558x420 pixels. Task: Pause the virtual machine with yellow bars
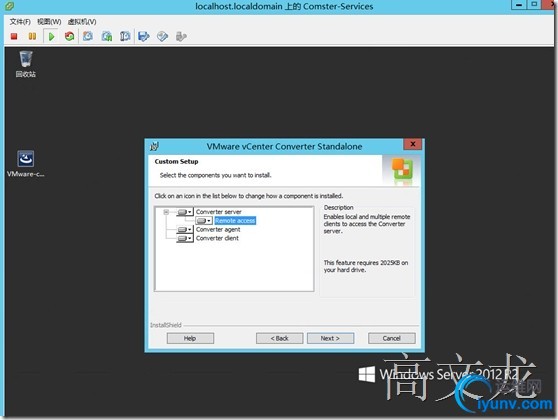coord(32,36)
